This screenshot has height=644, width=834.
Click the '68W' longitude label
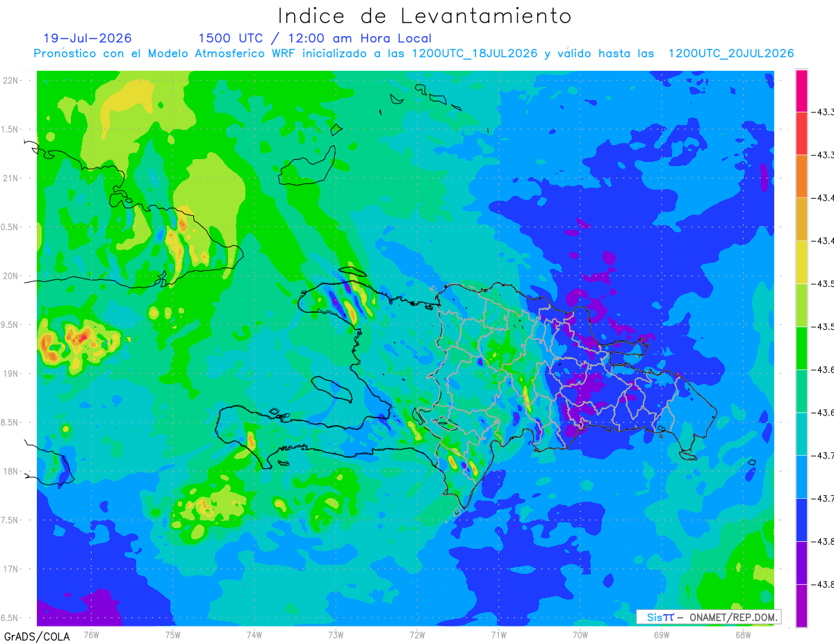click(x=743, y=634)
